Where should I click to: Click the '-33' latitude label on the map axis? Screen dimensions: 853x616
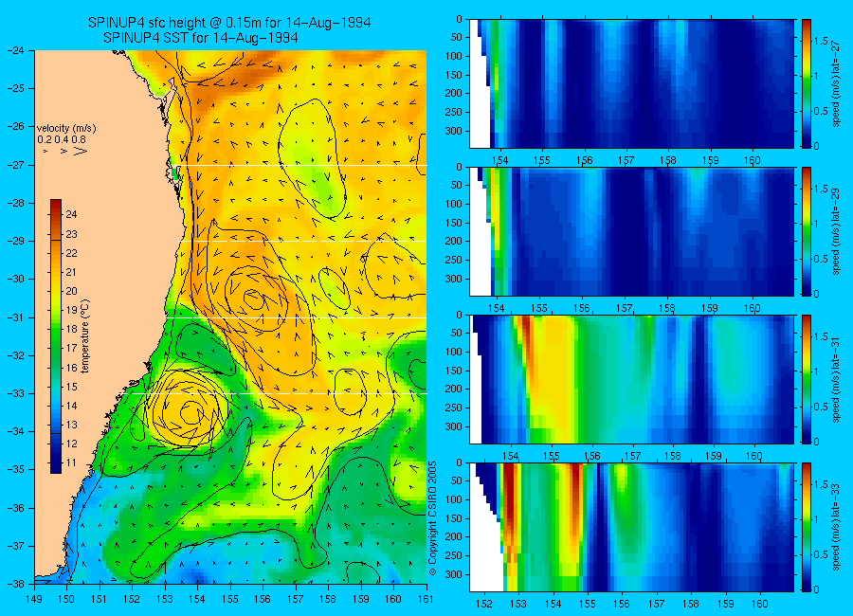pos(16,393)
